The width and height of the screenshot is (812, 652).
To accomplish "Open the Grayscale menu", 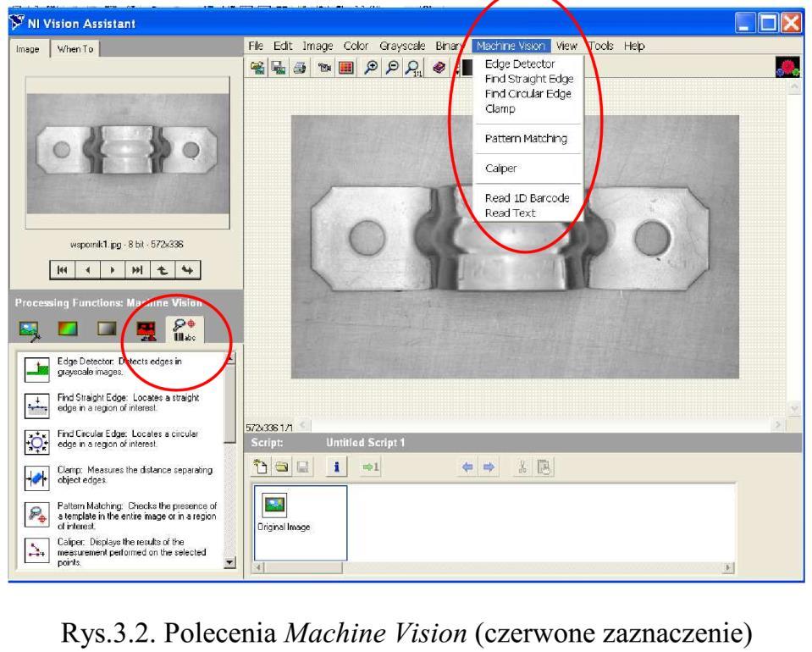I will (x=402, y=46).
